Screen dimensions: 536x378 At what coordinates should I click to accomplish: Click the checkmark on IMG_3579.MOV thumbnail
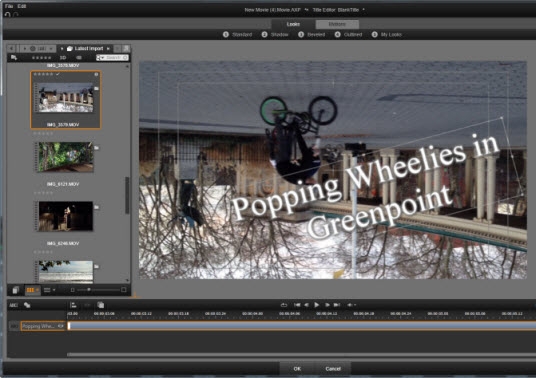58,74
